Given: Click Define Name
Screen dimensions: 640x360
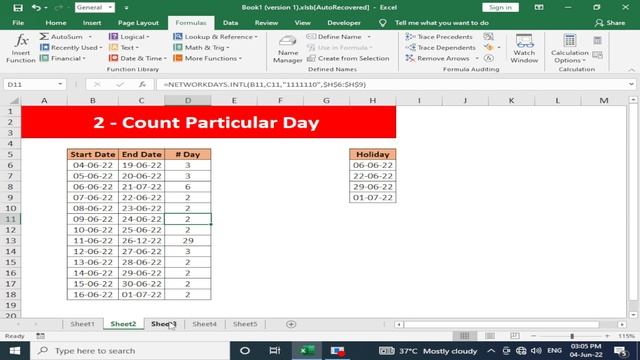Looking at the screenshot, I should pyautogui.click(x=334, y=37).
